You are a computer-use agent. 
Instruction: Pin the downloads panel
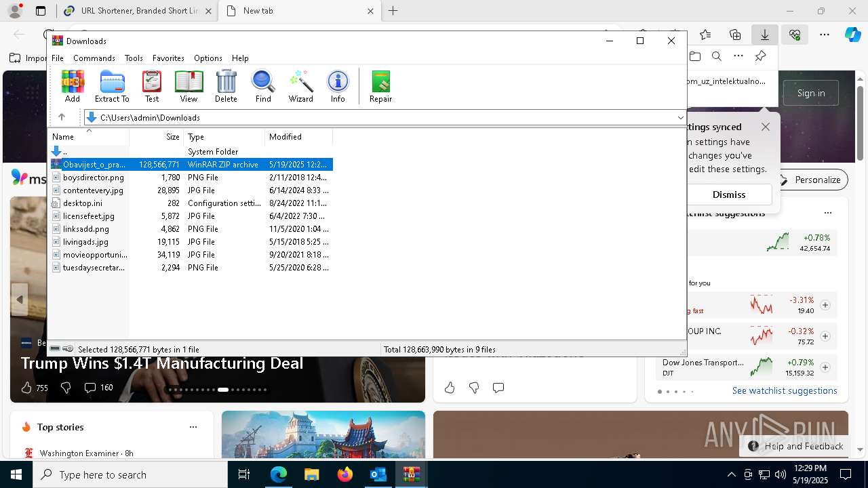[x=761, y=56]
